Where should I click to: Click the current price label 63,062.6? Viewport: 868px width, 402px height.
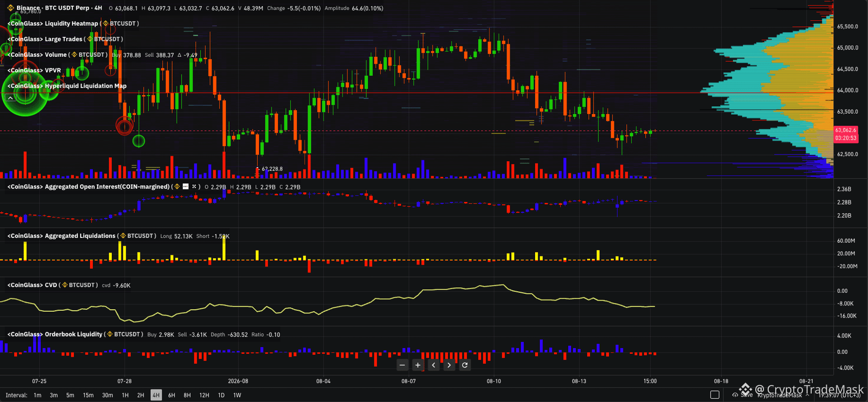coord(846,130)
